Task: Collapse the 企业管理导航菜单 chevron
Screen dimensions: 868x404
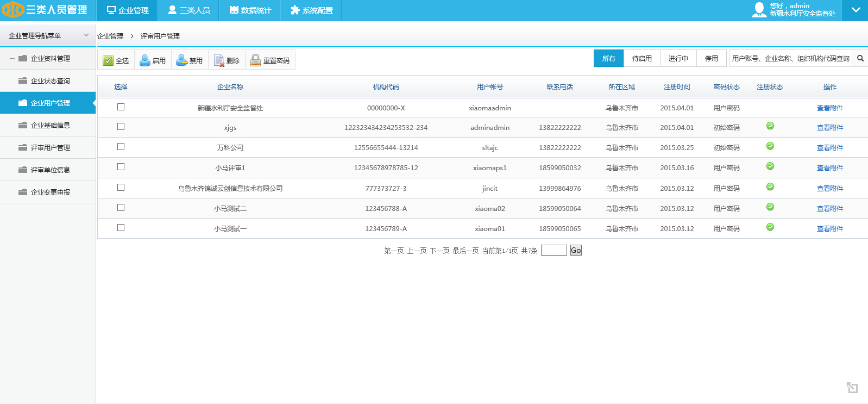Action: pos(86,35)
